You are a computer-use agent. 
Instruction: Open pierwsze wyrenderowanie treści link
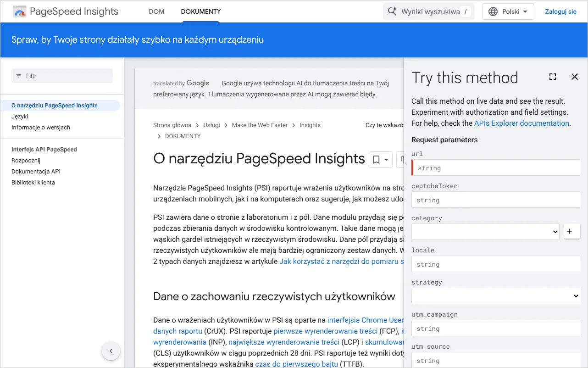(x=326, y=331)
